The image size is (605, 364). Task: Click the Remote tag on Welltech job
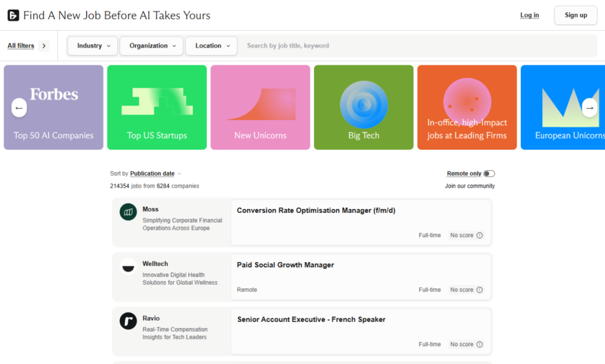pyautogui.click(x=247, y=290)
